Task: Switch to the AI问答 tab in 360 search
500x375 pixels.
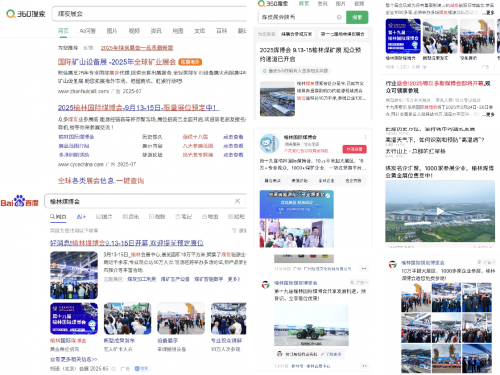Action: coord(87,31)
